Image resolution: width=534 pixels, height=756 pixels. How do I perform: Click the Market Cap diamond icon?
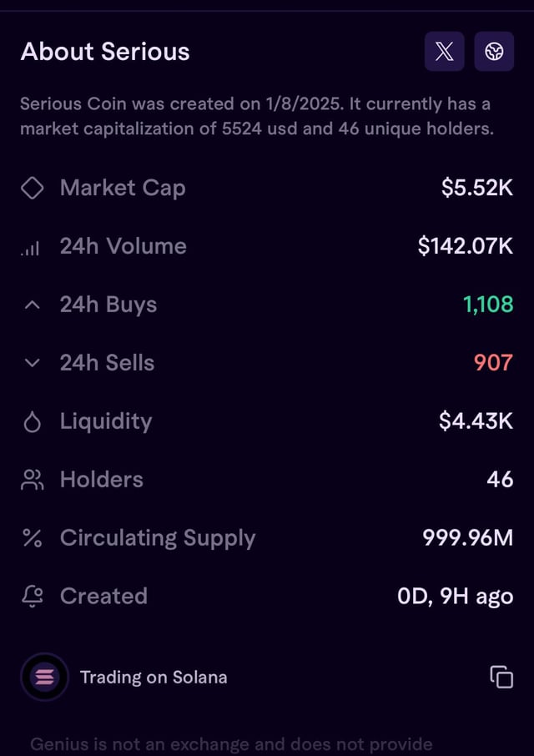point(32,188)
